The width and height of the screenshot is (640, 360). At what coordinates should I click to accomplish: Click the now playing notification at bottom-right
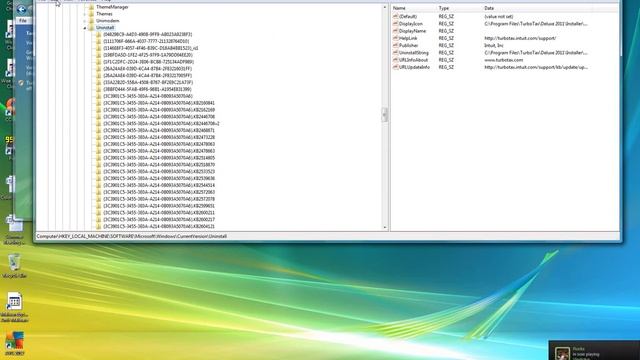click(x=594, y=351)
